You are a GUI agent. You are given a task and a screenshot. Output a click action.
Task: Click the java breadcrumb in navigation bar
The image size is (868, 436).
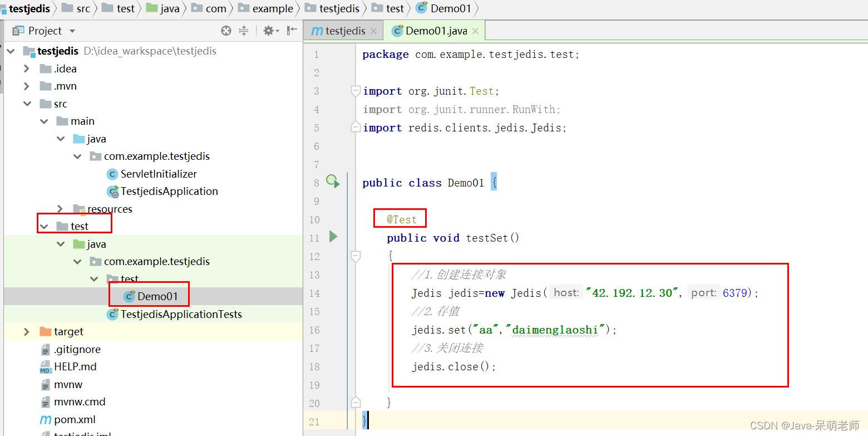pyautogui.click(x=169, y=8)
